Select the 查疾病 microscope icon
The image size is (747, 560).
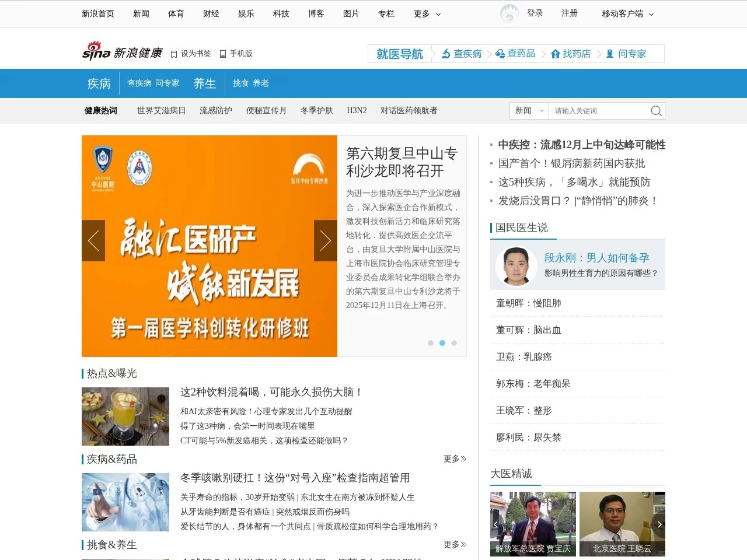(445, 54)
